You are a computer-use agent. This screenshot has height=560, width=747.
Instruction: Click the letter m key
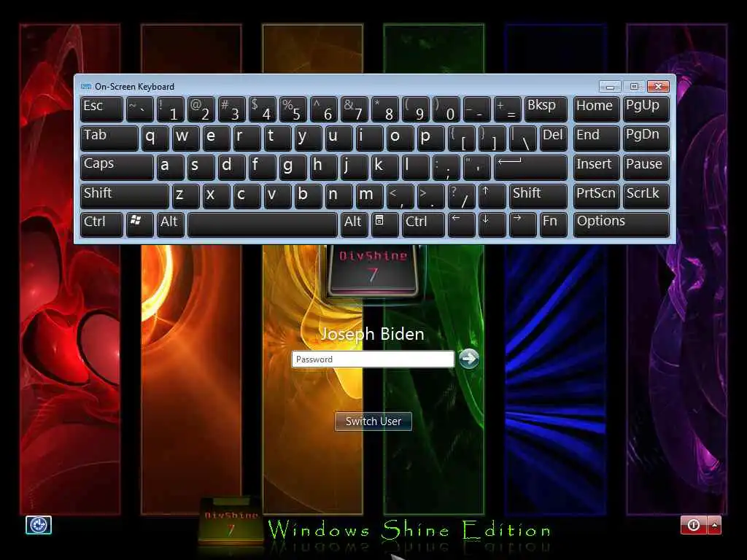(x=369, y=195)
